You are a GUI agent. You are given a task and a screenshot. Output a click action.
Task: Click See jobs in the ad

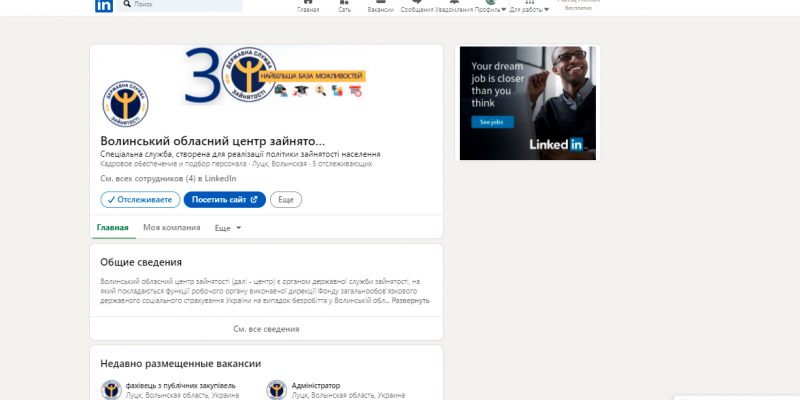click(492, 122)
